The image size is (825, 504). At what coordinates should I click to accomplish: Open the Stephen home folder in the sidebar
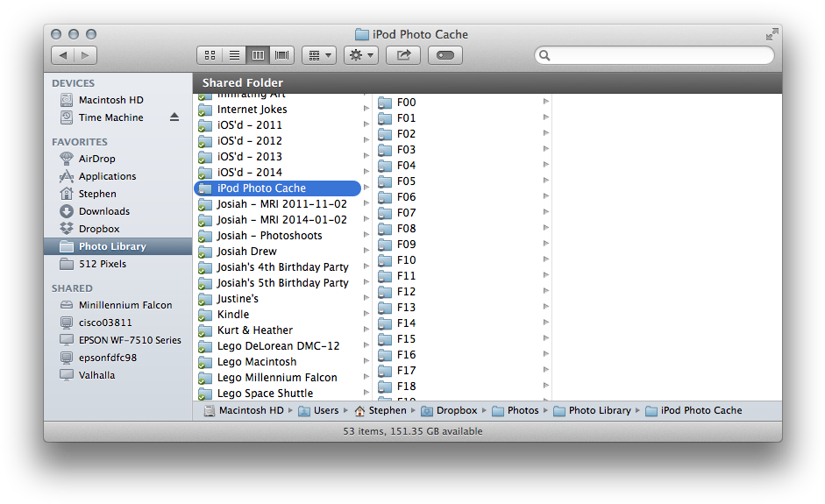pyautogui.click(x=117, y=194)
